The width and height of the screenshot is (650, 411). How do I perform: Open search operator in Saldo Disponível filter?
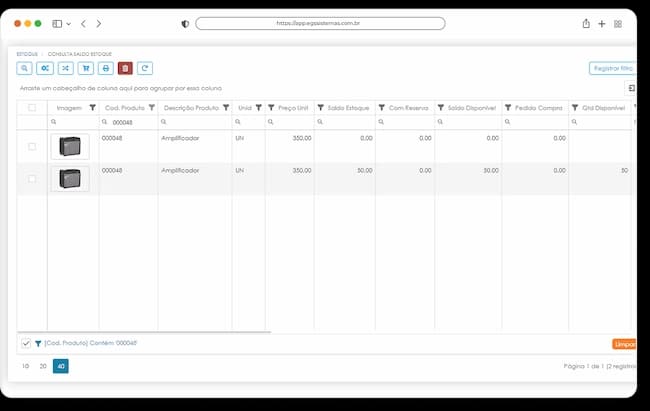click(440, 122)
